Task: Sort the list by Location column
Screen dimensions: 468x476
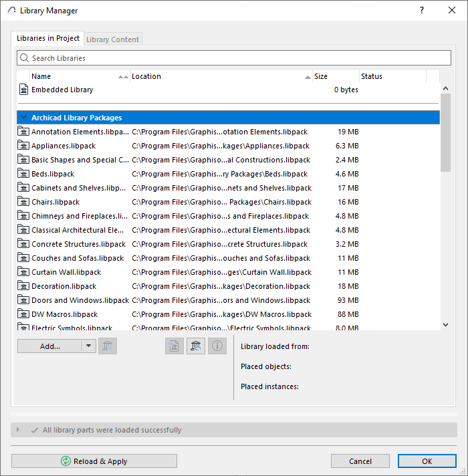Action: click(221, 76)
